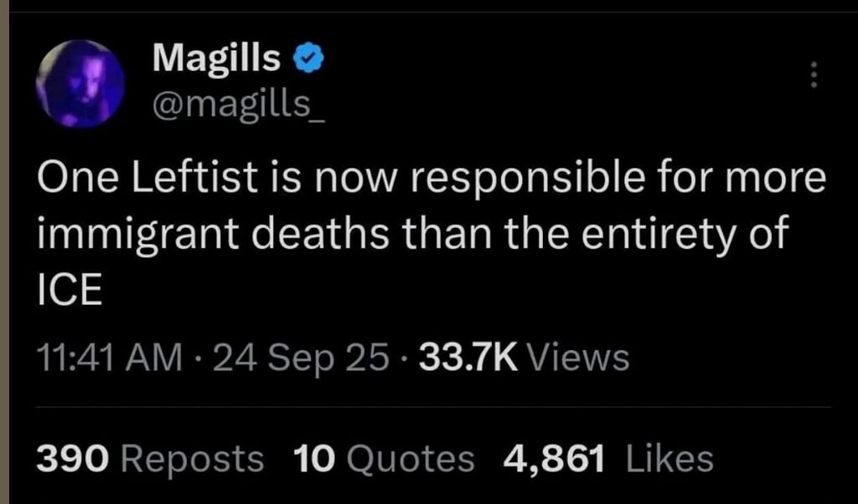The image size is (858, 504).
Task: Click the word Likes after 4,861
Action: point(669,458)
